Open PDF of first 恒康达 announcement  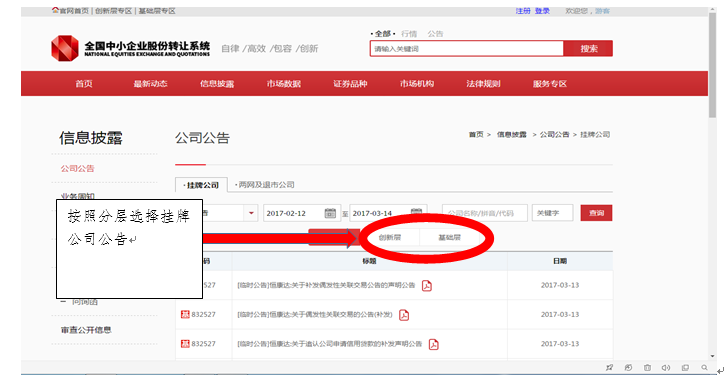click(x=427, y=286)
